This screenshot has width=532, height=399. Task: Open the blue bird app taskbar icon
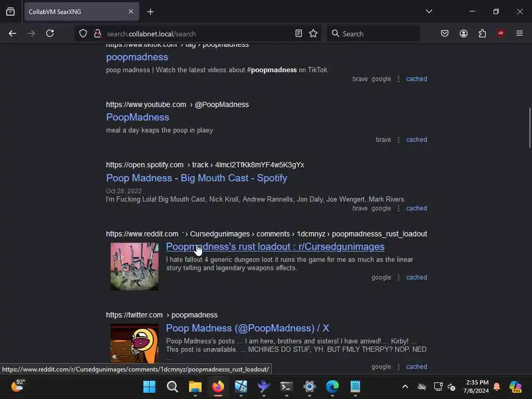point(263,387)
